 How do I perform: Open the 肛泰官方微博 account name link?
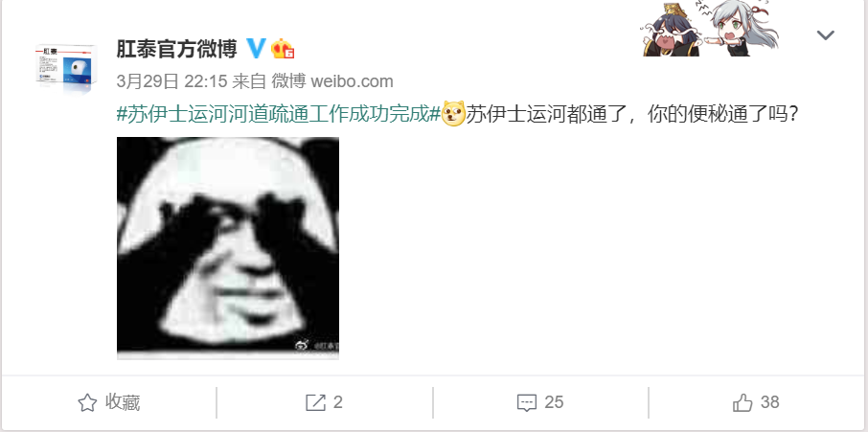[x=176, y=49]
